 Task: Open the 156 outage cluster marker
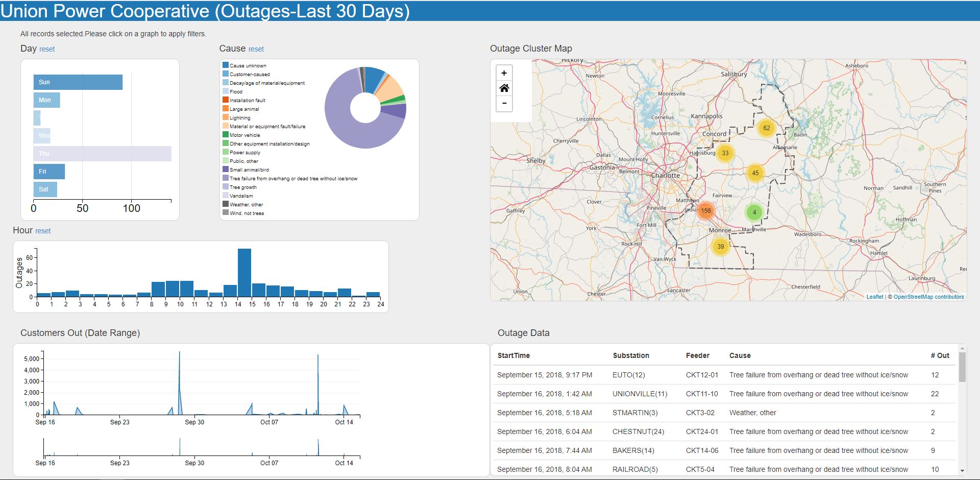[706, 210]
